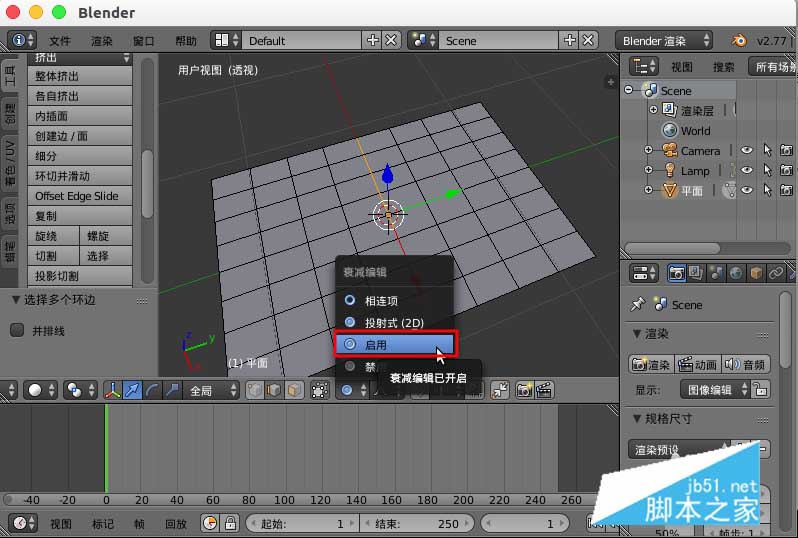Image resolution: width=798 pixels, height=538 pixels.
Task: Add a new screen layout next to Default
Action: [373, 40]
